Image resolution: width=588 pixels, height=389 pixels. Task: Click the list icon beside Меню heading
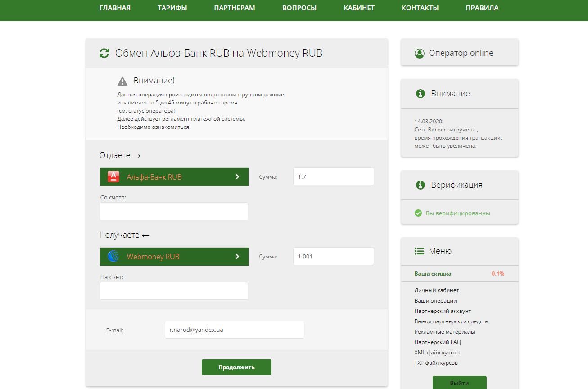[x=419, y=251]
